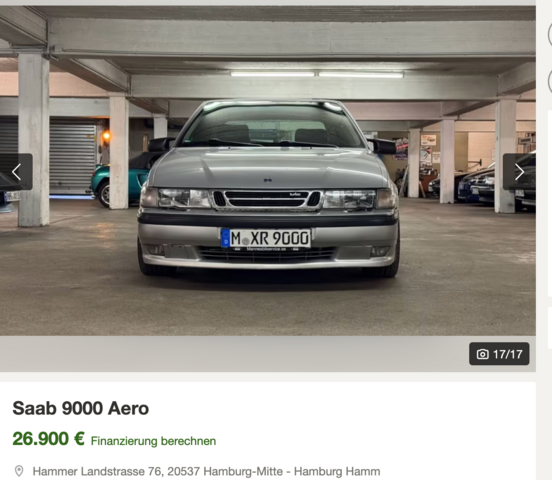Click the 26.900 € price

click(48, 439)
